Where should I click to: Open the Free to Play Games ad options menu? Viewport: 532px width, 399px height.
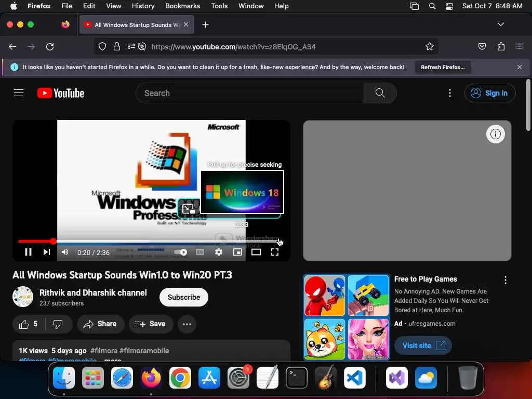tap(506, 280)
